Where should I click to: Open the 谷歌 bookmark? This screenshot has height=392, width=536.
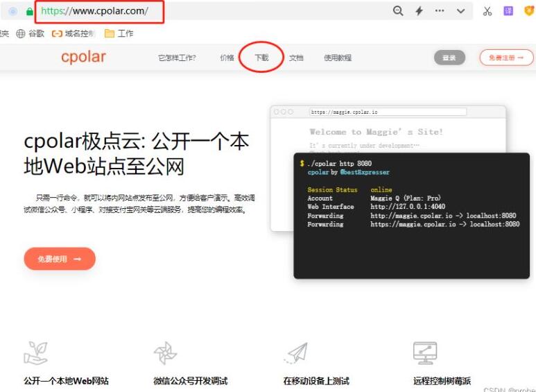click(x=31, y=33)
